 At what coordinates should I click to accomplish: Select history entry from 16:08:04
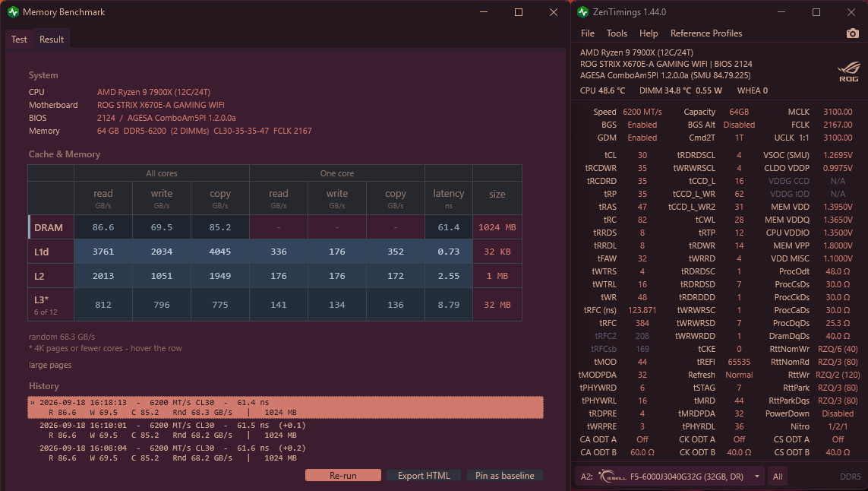[286, 453]
